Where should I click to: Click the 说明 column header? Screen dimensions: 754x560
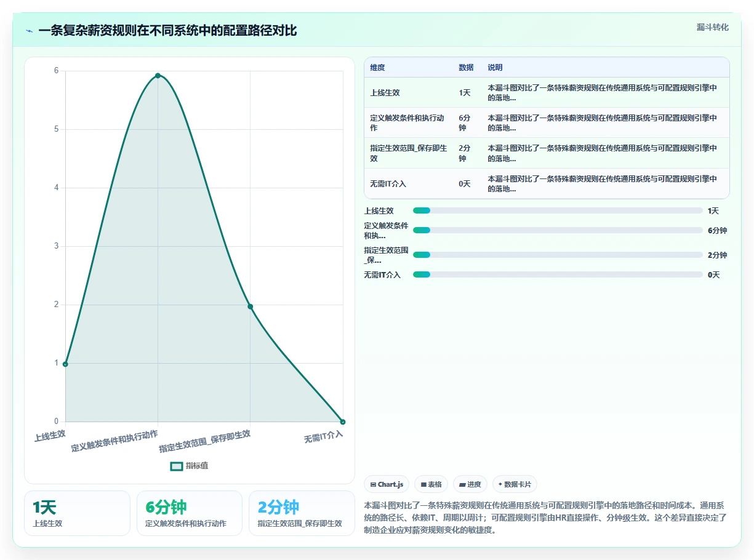(495, 68)
